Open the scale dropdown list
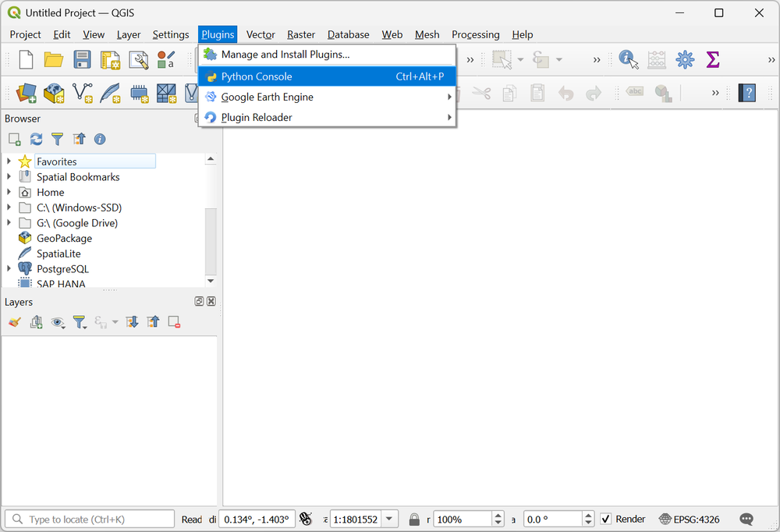Screen dimensions: 780x532 pyautogui.click(x=389, y=519)
